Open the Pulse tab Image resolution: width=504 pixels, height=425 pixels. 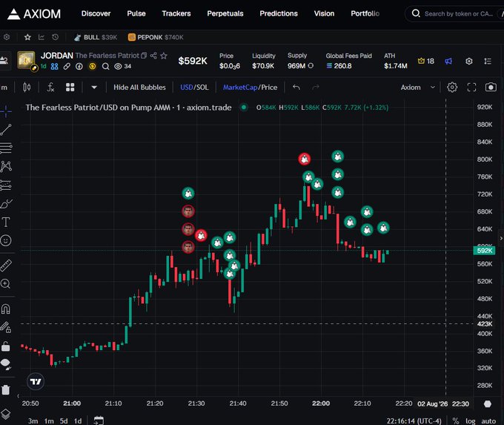[x=136, y=13]
